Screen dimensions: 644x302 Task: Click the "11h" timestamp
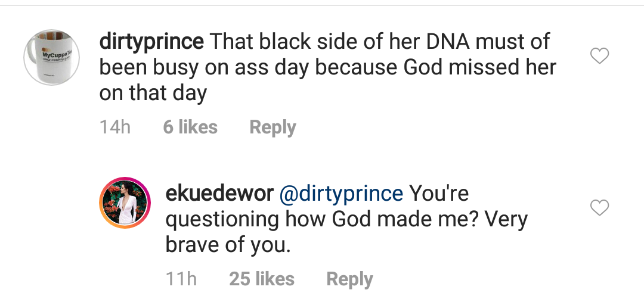pyautogui.click(x=181, y=279)
